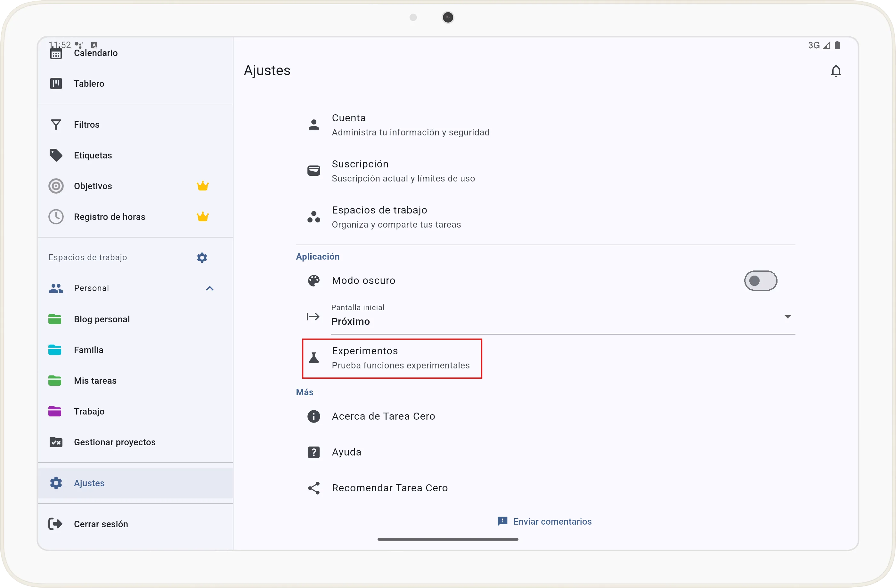Collapse the Personal workspace section
Image resolution: width=896 pixels, height=588 pixels.
click(209, 288)
